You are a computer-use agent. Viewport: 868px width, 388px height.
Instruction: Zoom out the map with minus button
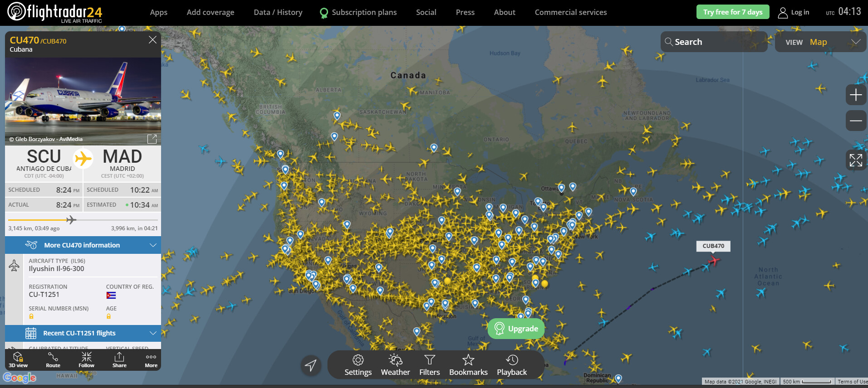pyautogui.click(x=856, y=121)
